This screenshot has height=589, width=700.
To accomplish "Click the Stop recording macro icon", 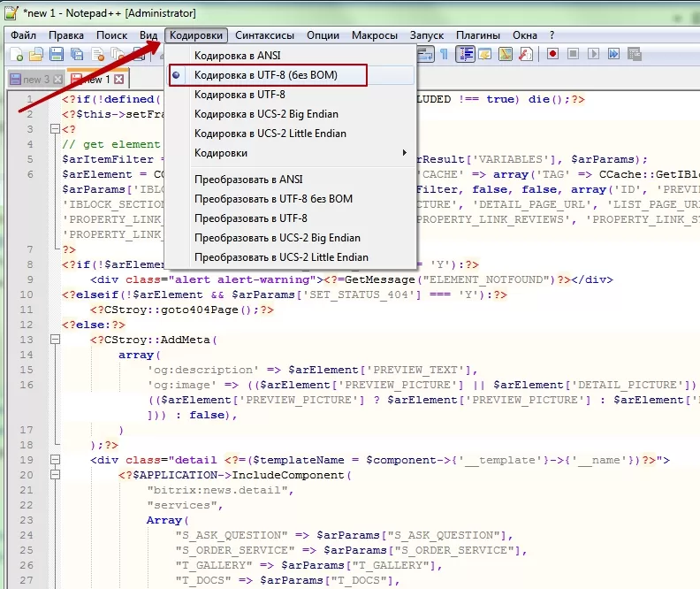I will 574,55.
